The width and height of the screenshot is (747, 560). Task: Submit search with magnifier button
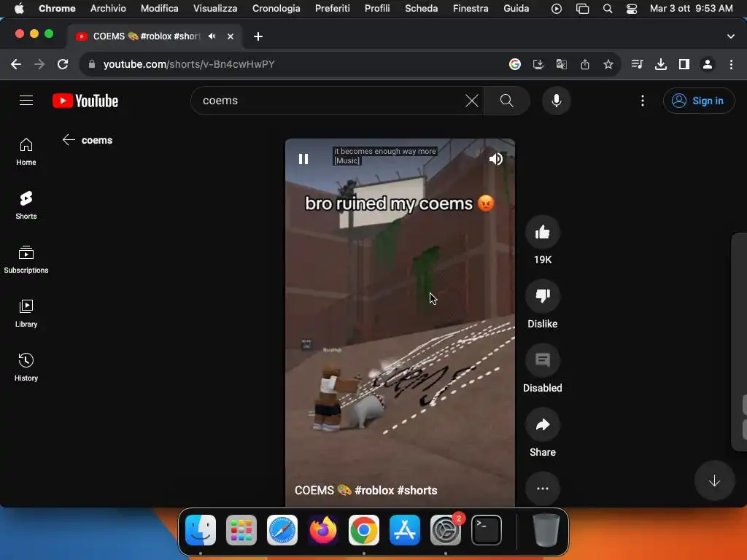pyautogui.click(x=506, y=101)
